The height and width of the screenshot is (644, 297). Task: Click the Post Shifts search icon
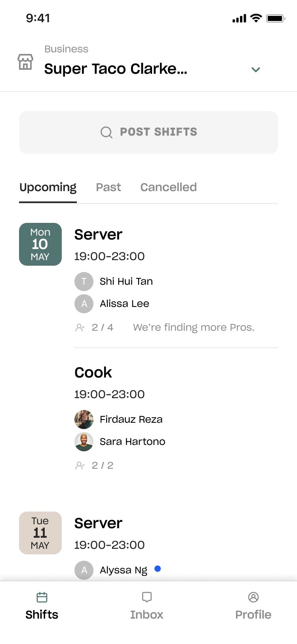point(106,132)
